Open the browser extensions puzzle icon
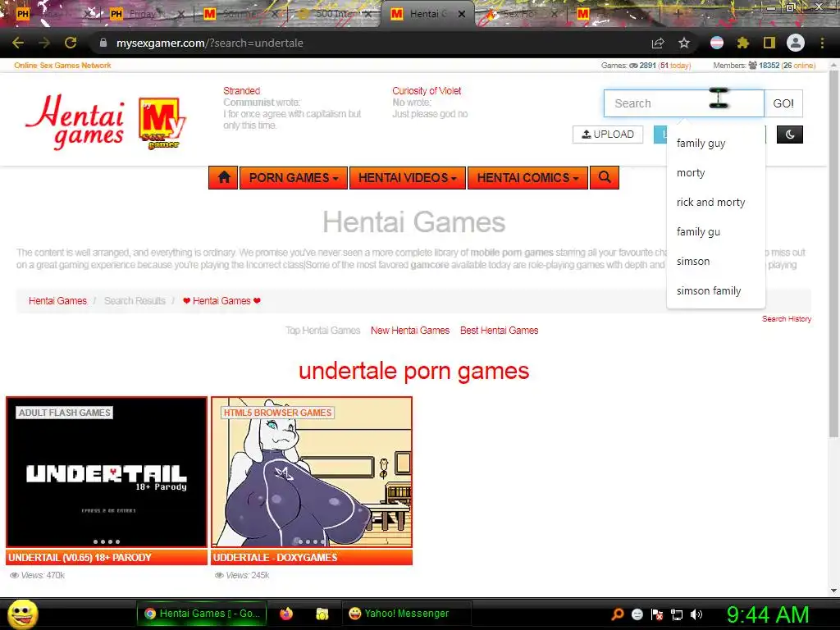This screenshot has height=630, width=840. click(x=742, y=43)
